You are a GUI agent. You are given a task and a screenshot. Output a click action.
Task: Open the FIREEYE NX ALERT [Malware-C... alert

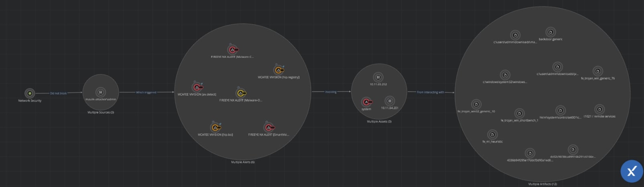pyautogui.click(x=232, y=50)
